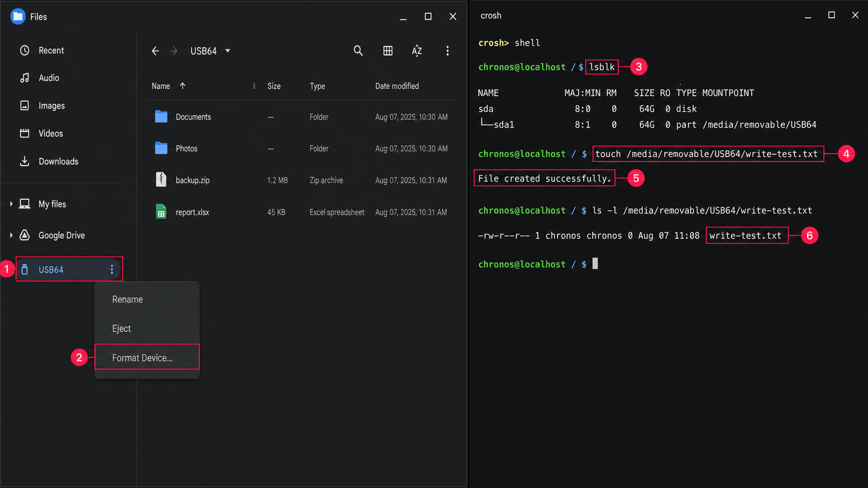The image size is (868, 488).
Task: Sort by the Name column header
Action: pyautogui.click(x=160, y=86)
